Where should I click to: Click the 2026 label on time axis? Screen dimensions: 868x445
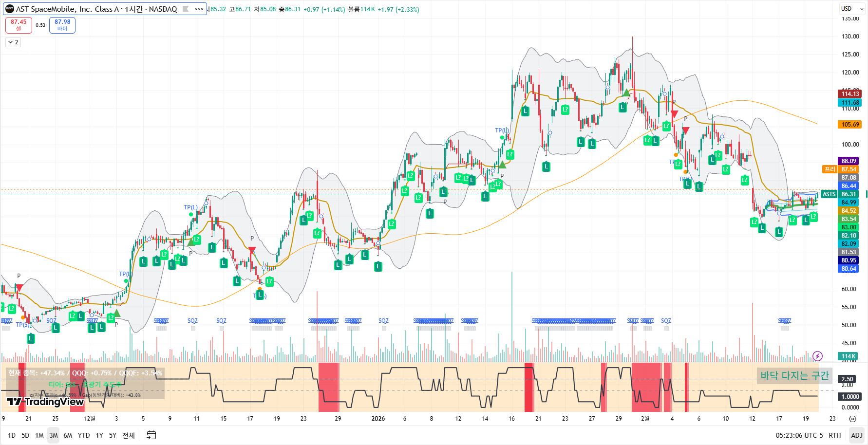tap(378, 419)
